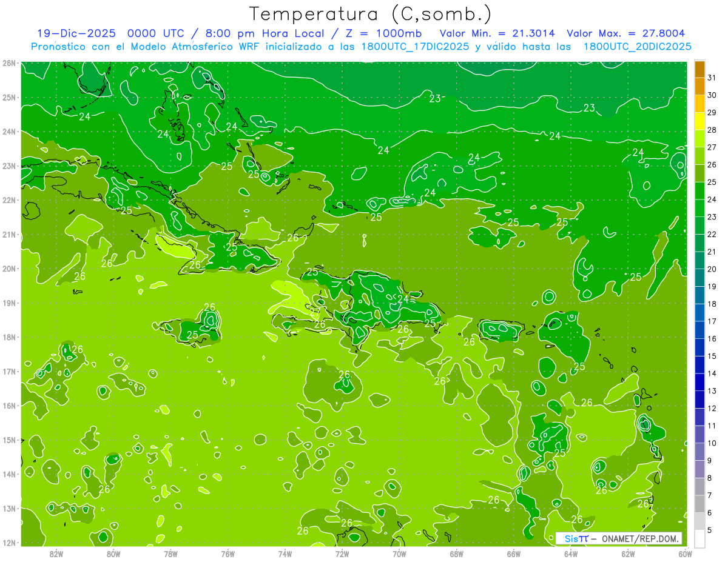Click the legend value '19'
The height and width of the screenshot is (562, 728).
coord(712,286)
